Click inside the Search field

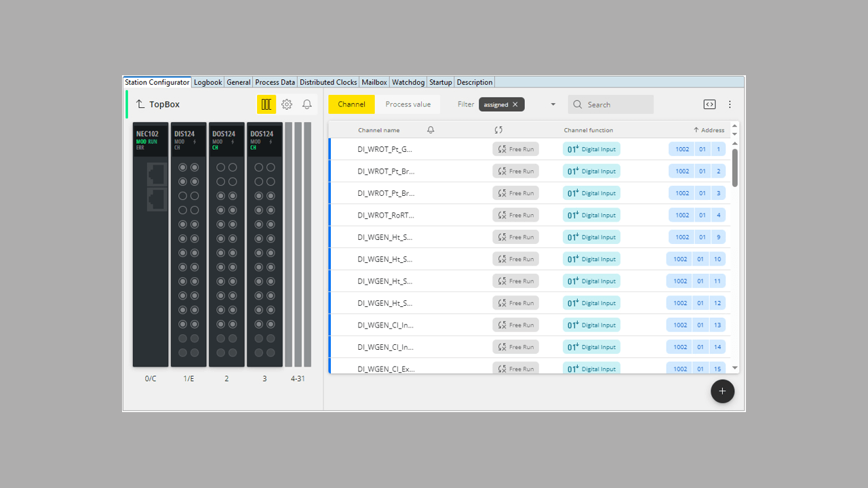pyautogui.click(x=610, y=104)
